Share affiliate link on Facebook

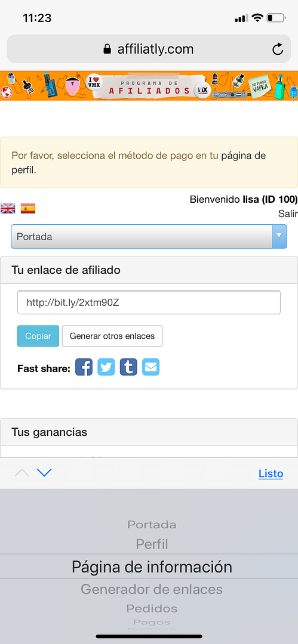pyautogui.click(x=84, y=367)
